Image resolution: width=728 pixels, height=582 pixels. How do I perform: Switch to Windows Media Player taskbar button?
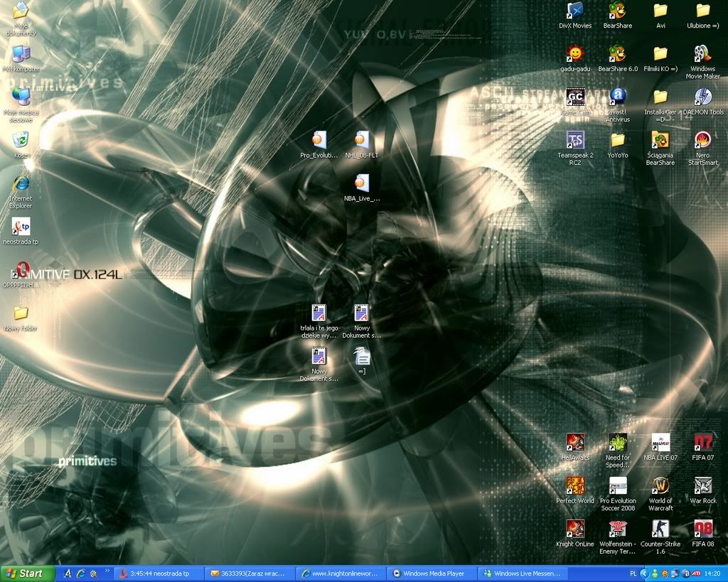(432, 573)
